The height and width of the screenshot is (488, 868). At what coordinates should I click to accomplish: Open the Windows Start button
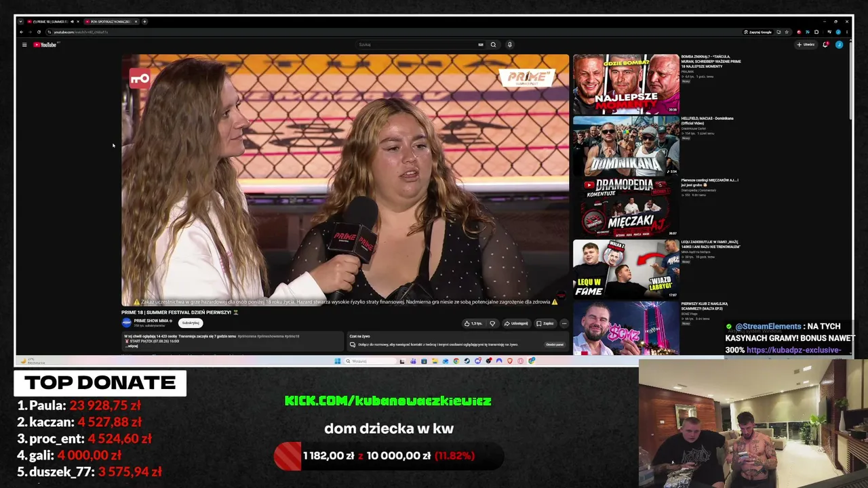pos(337,361)
